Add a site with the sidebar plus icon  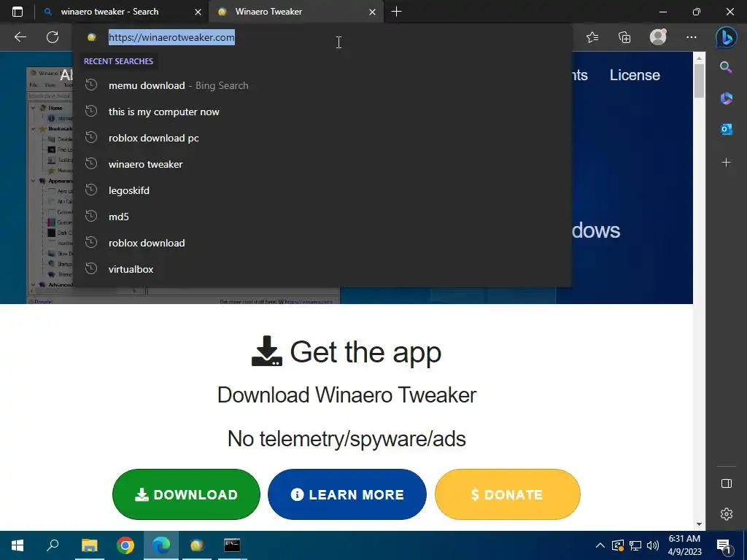tap(726, 163)
